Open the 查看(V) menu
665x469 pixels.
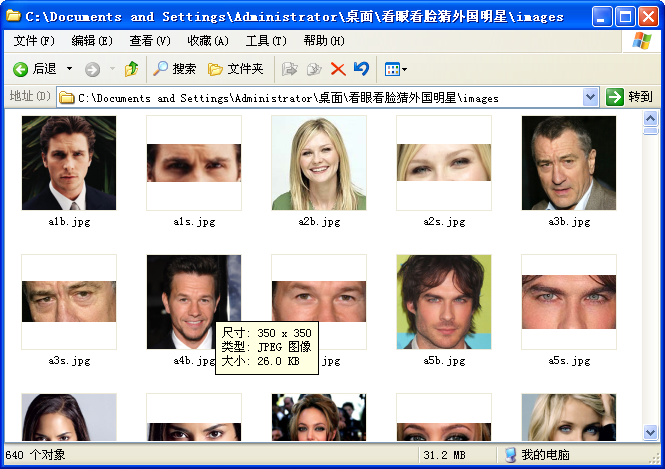click(150, 41)
